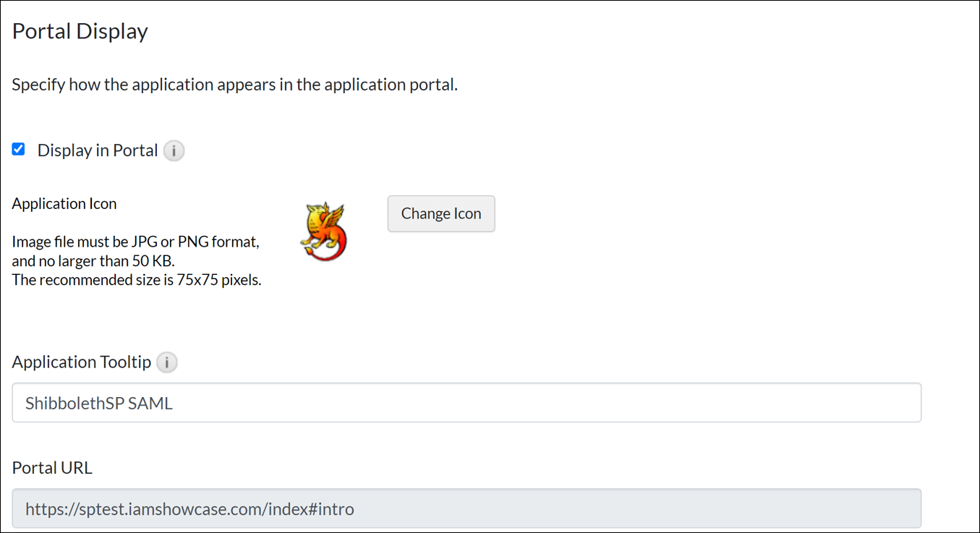Click the Application Tooltip field label

pos(81,362)
